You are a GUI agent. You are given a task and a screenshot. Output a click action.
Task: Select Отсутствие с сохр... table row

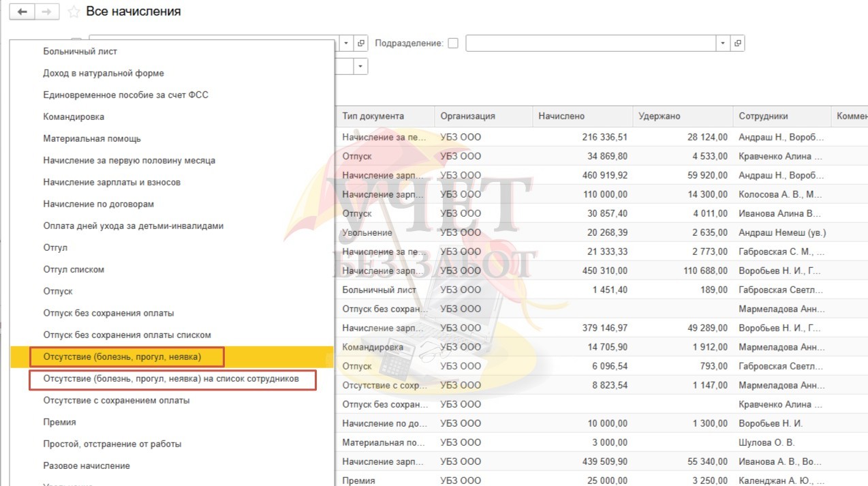(x=602, y=385)
